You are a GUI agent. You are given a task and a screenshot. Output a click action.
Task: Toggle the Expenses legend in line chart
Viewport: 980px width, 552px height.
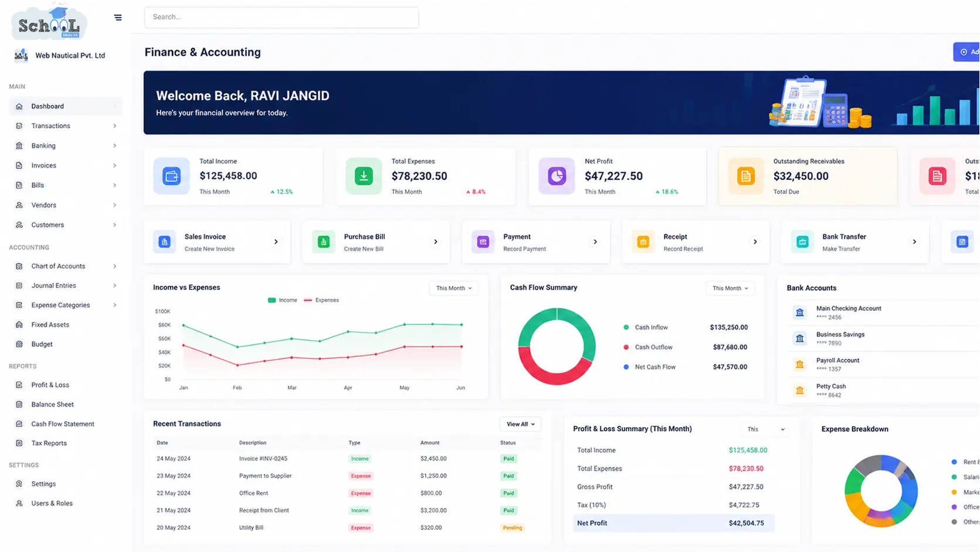pos(321,300)
